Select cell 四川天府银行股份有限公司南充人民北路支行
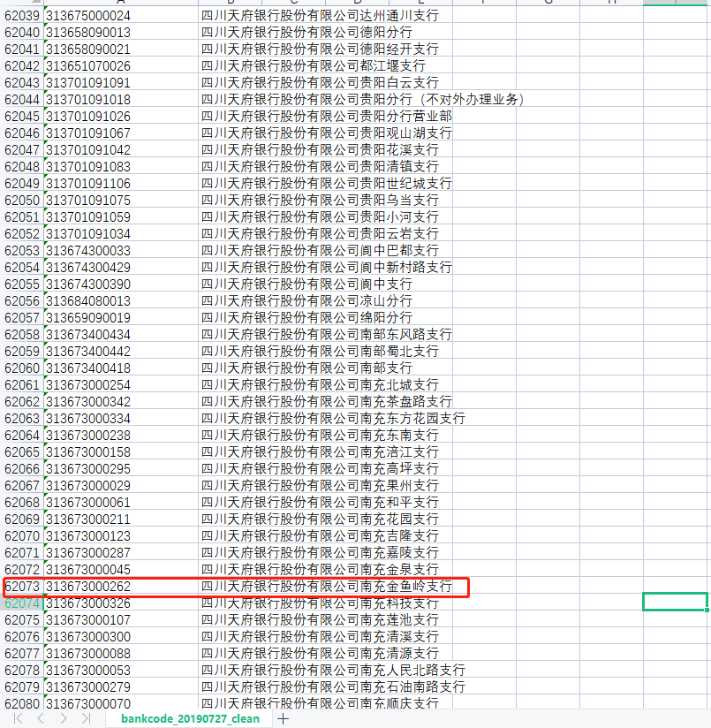 point(333,671)
